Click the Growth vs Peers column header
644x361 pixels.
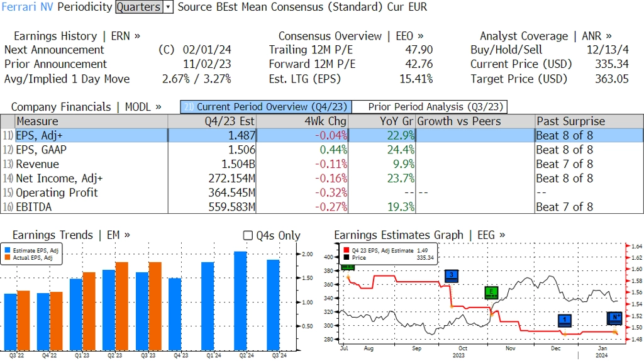coord(475,121)
